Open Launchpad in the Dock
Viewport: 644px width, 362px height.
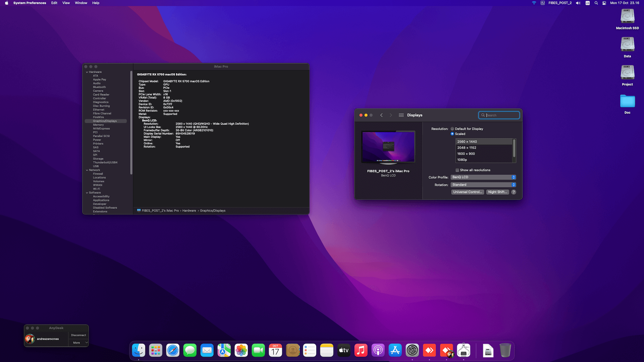156,351
